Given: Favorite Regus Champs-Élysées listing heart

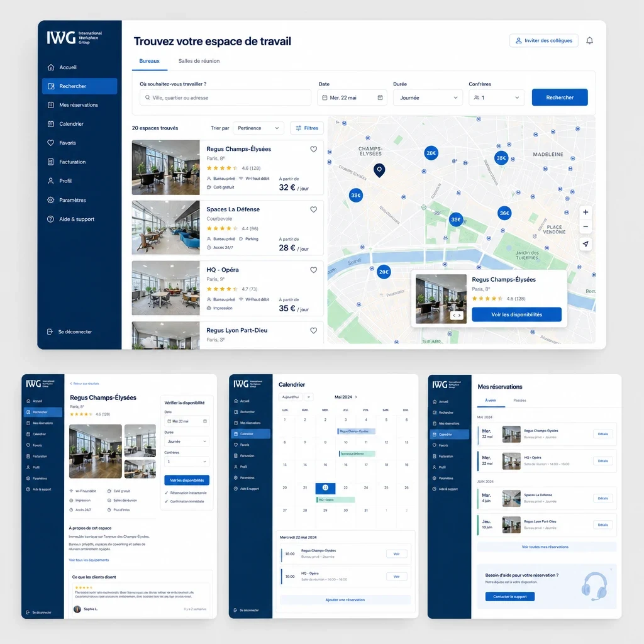Looking at the screenshot, I should point(313,150).
